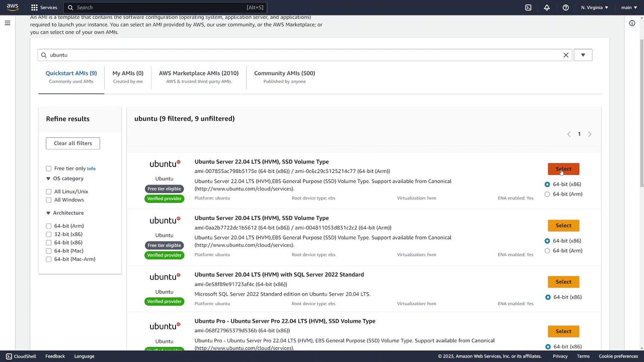Open CloudShell in the footer
Viewport: 644px width, 362px height.
(x=22, y=356)
